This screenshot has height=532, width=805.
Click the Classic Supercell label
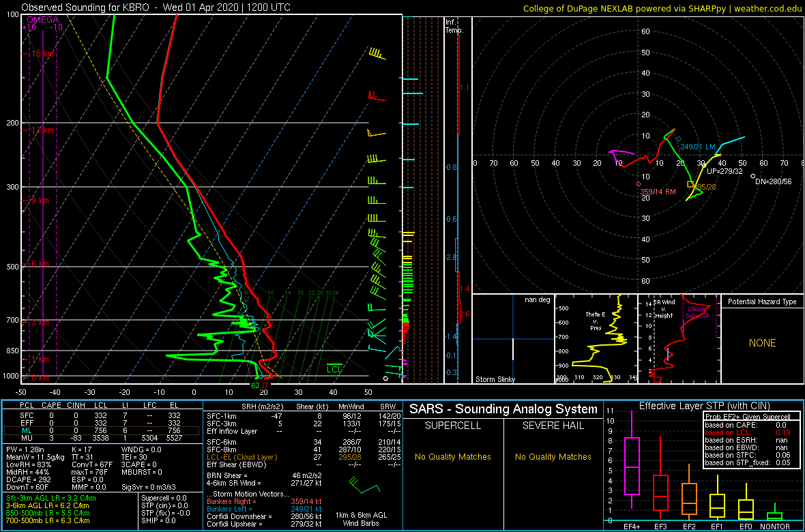pos(696,313)
